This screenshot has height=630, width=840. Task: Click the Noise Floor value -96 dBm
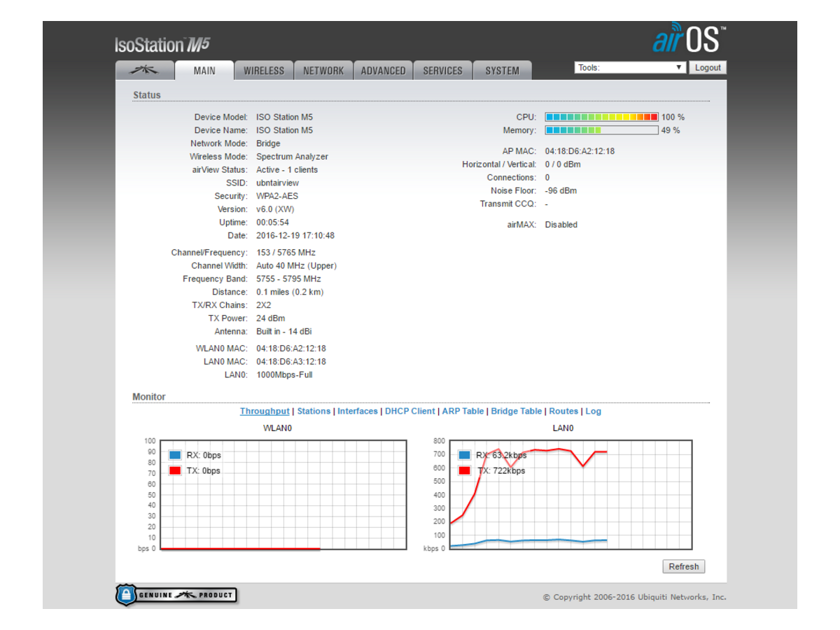click(x=561, y=191)
